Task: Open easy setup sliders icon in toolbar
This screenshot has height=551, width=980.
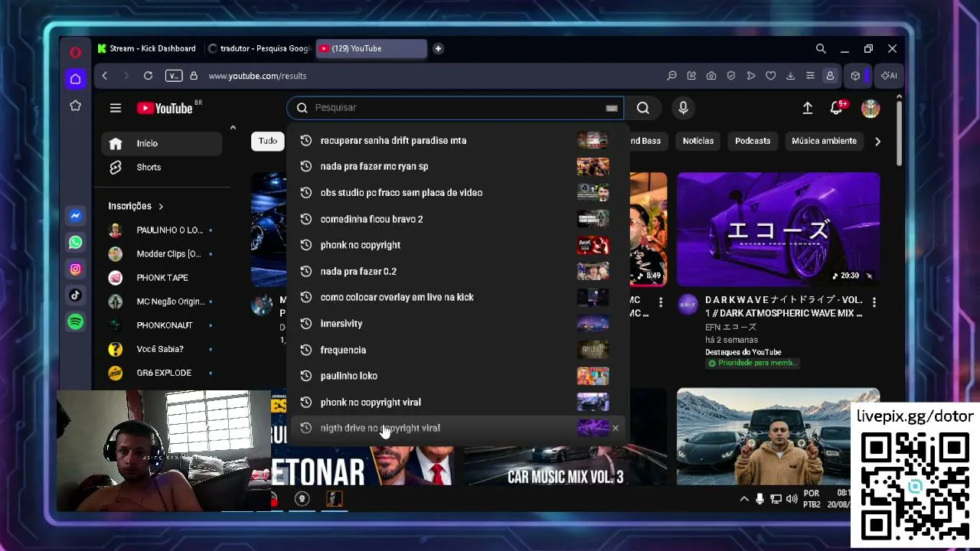Action: [x=810, y=76]
